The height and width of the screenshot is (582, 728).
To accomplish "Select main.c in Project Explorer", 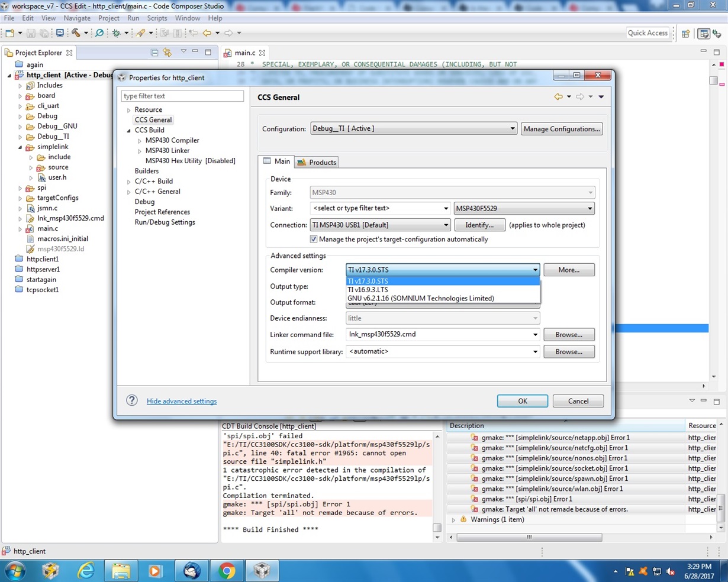I will [47, 228].
